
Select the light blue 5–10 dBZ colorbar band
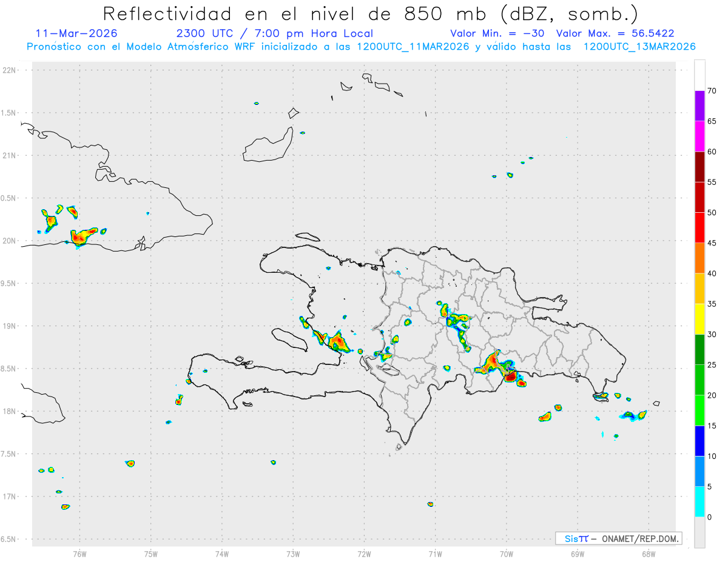[699, 472]
